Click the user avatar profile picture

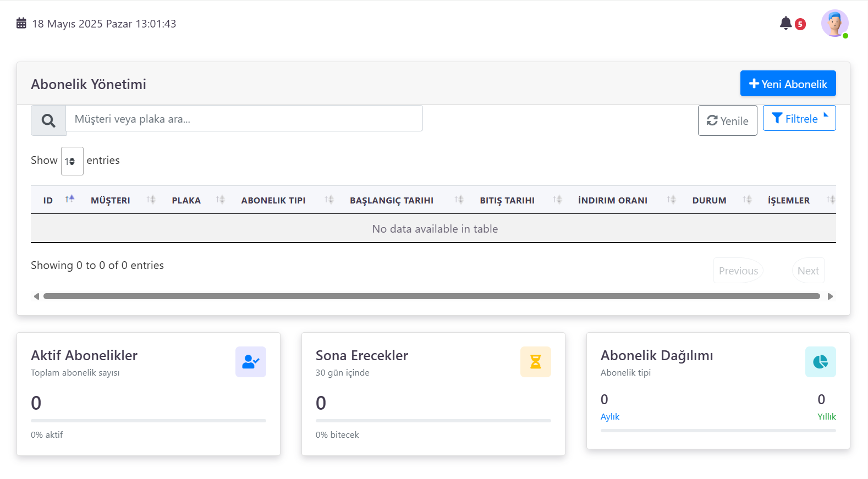point(834,23)
